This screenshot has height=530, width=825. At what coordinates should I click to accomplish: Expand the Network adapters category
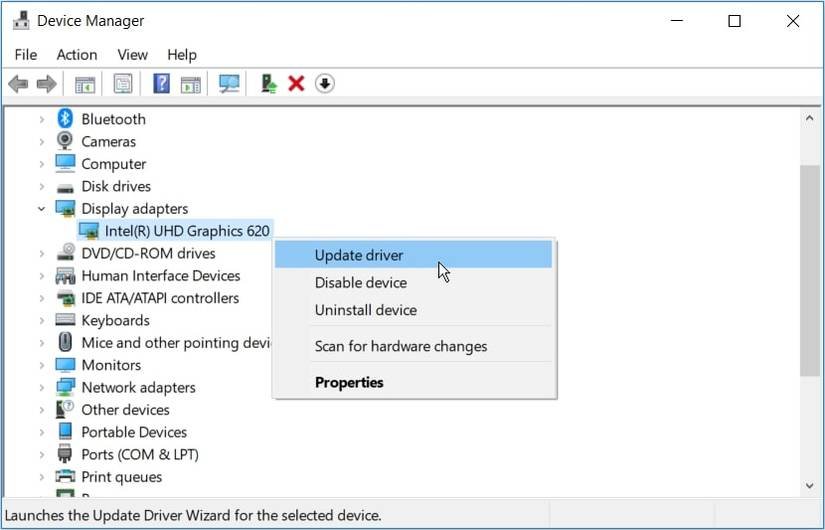point(42,388)
